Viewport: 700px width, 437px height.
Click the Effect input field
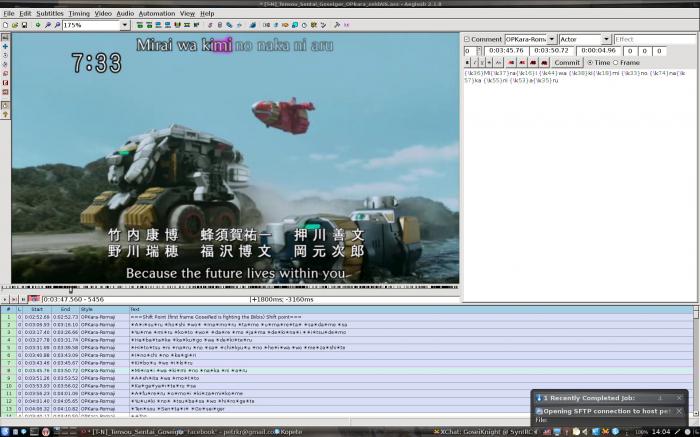pos(654,39)
